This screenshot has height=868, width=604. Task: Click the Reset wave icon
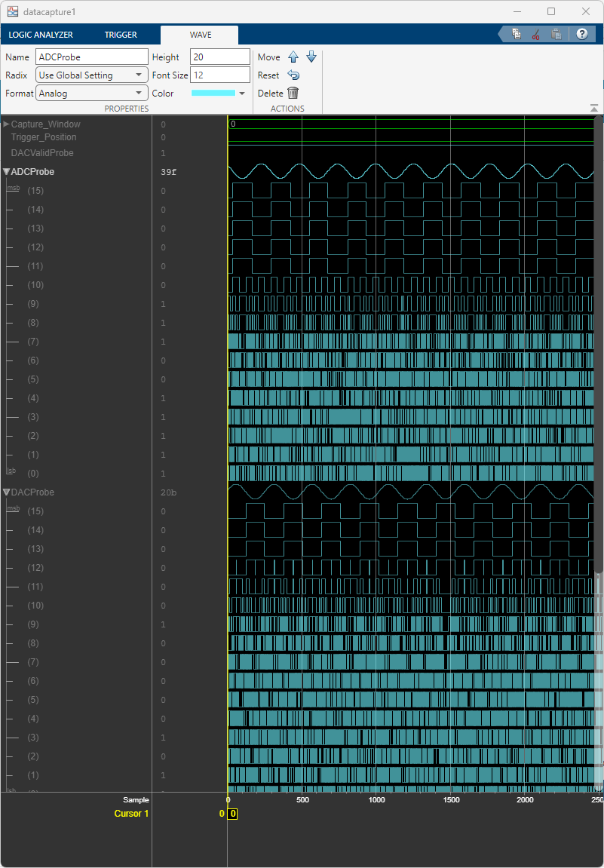(293, 75)
